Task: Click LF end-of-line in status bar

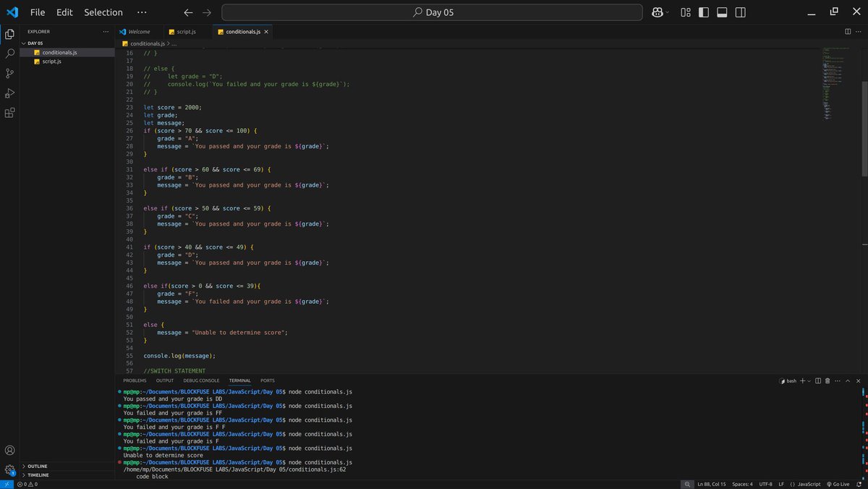Action: [x=781, y=484]
